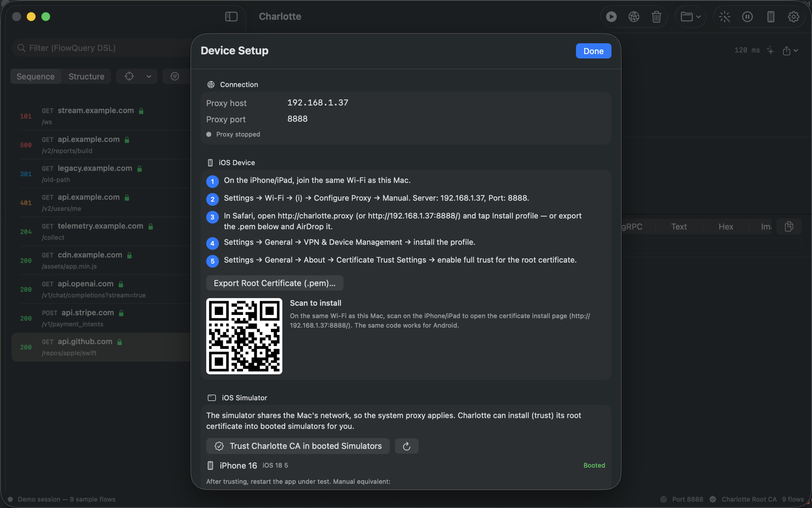The image size is (812, 508).
Task: Select the api.example.com /v2/users/me flow
Action: pyautogui.click(x=100, y=203)
